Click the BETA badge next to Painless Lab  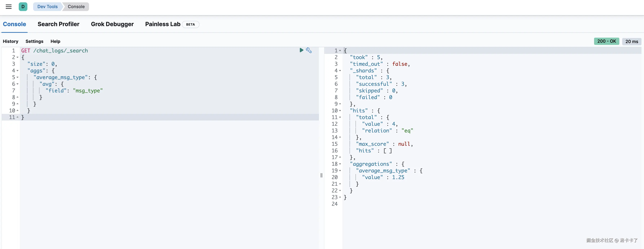tap(190, 25)
